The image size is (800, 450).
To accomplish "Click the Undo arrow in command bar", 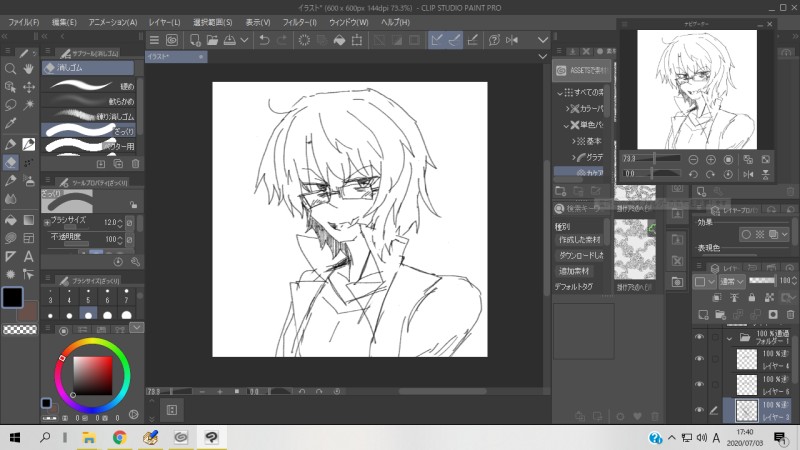I will (x=264, y=40).
